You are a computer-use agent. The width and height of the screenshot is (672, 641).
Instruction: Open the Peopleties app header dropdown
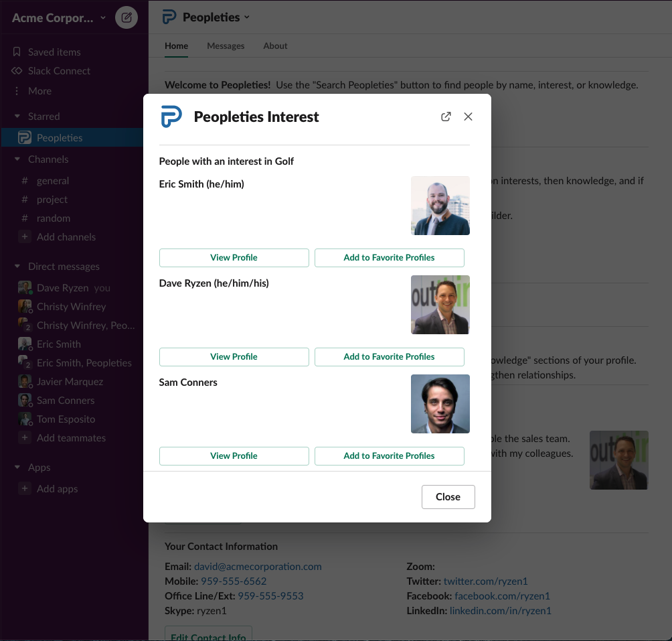[216, 17]
